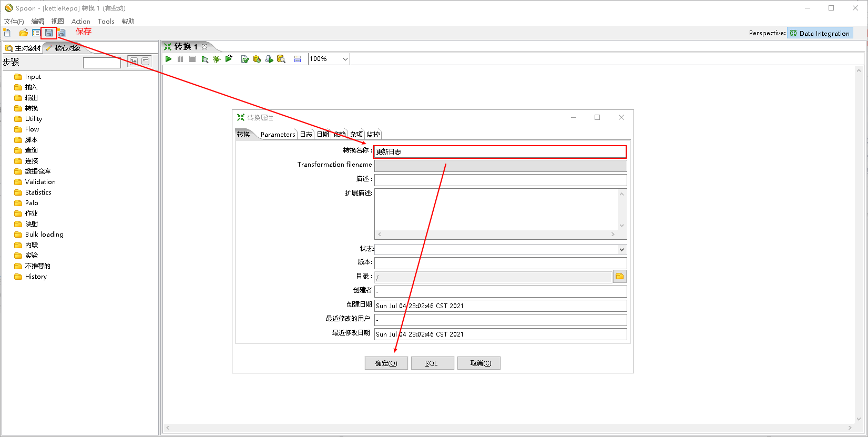The image size is (868, 437).
Task: Close the 转换属性 dialog
Action: tap(621, 117)
